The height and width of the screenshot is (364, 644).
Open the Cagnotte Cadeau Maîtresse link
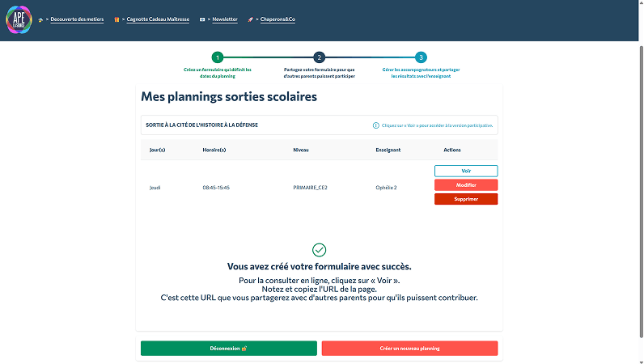(158, 19)
